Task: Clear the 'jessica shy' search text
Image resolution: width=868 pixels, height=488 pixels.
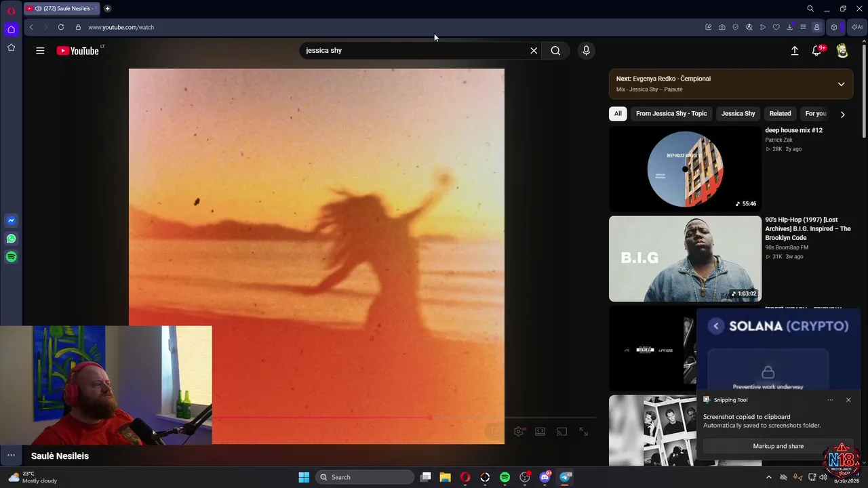Action: pos(534,51)
